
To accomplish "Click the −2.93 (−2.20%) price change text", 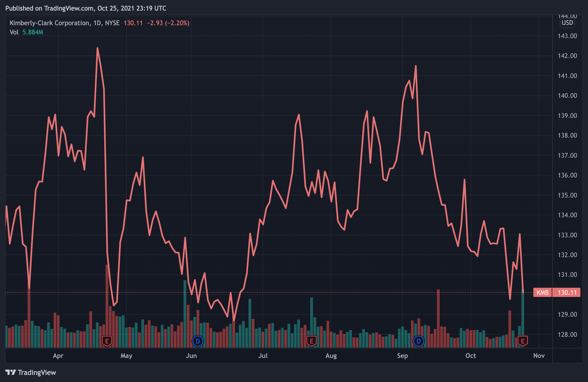I will coord(168,23).
